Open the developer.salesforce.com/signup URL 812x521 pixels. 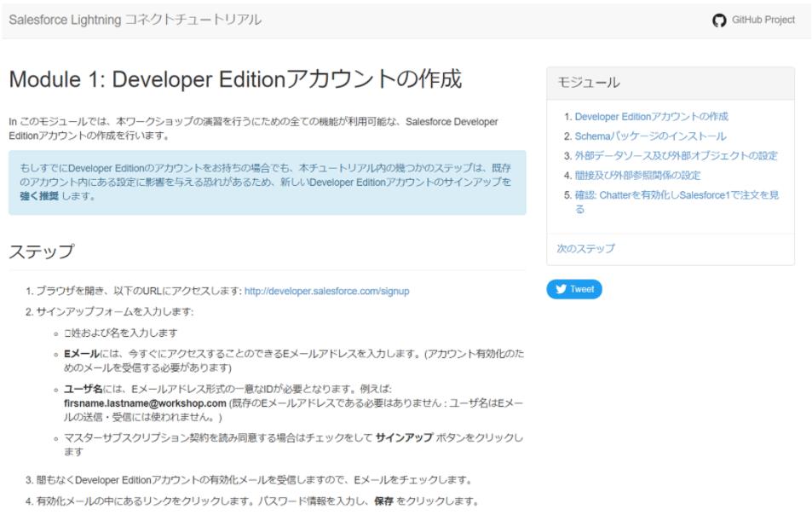(x=327, y=292)
